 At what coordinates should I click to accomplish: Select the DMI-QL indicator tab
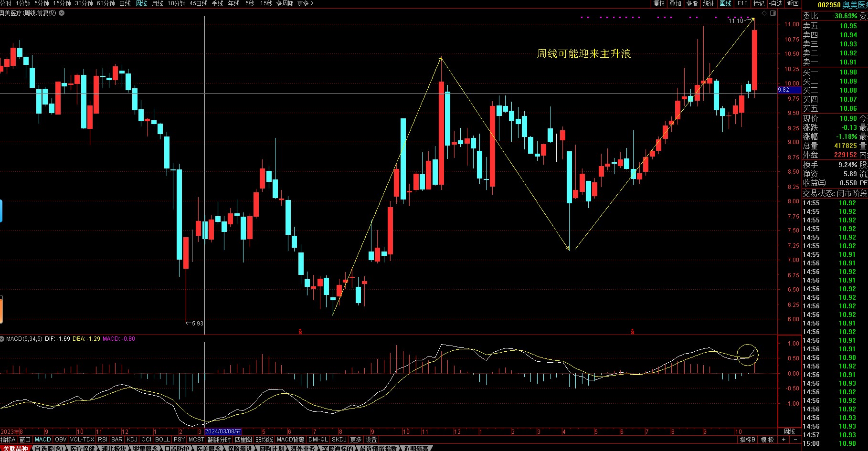(x=318, y=440)
